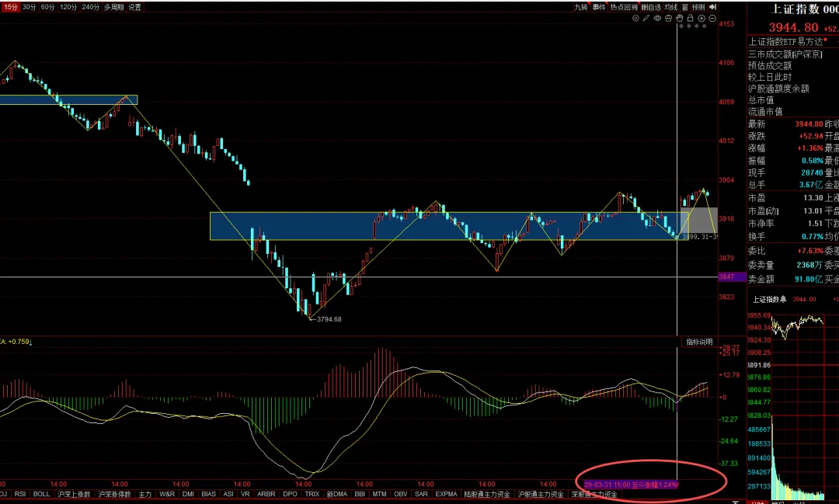Enable the 九转 indicator overlay

click(x=580, y=7)
